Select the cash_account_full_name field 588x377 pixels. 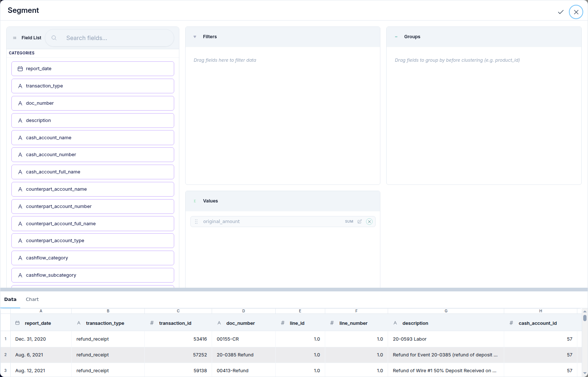(x=93, y=172)
